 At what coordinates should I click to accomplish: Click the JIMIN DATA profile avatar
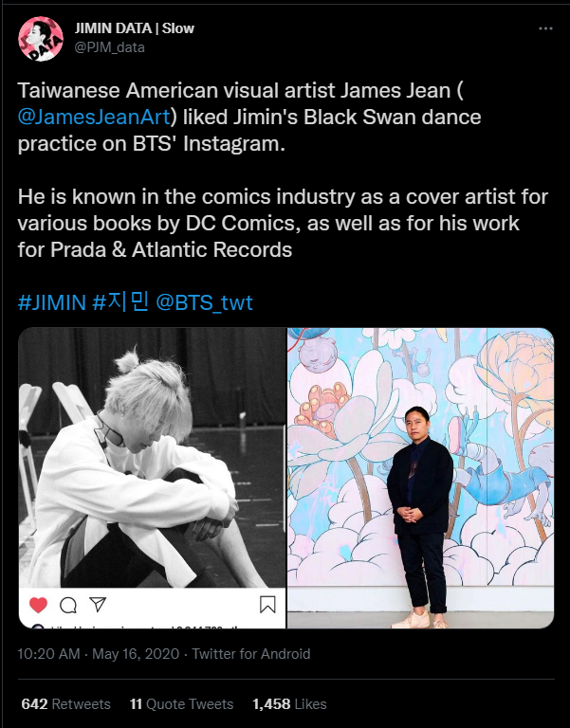click(x=41, y=39)
